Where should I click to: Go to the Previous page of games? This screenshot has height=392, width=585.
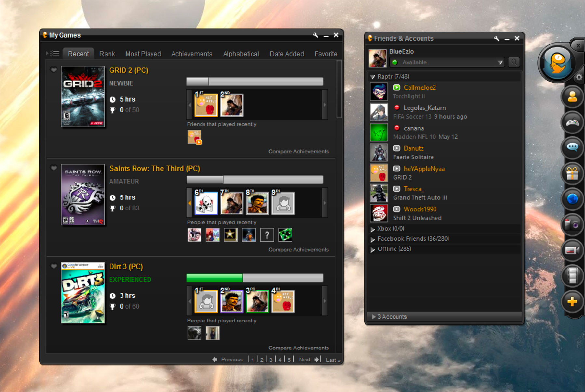tap(227, 360)
